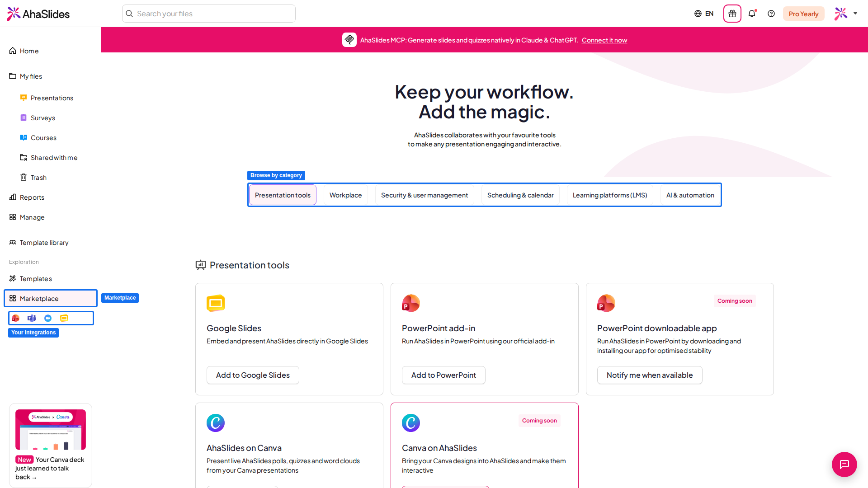
Task: Select Scheduling & calendar tab
Action: point(520,195)
